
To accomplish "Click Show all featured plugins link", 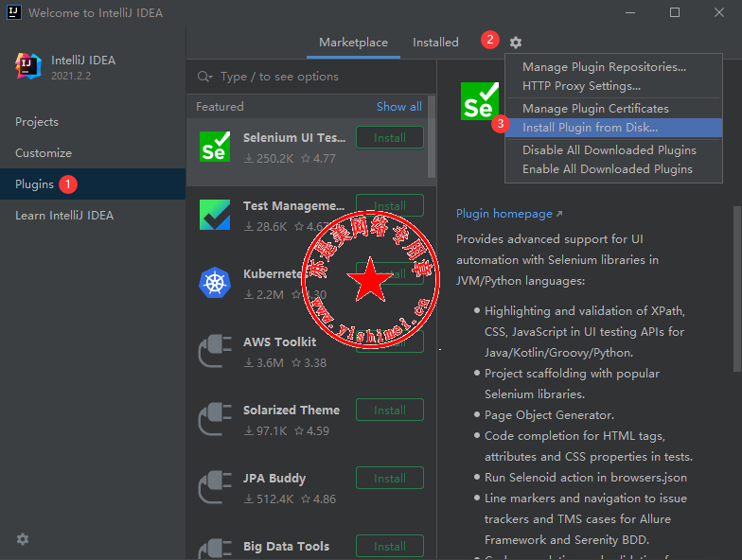I will tap(399, 107).
